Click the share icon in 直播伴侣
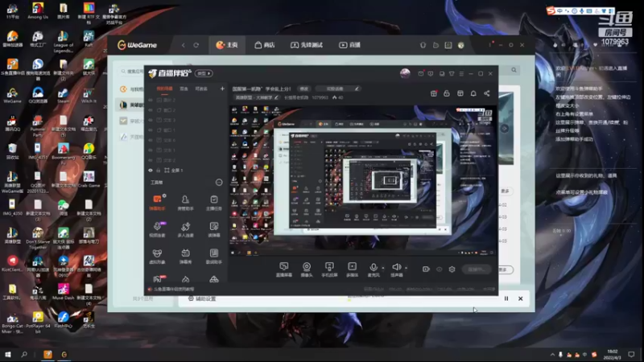The image size is (644, 362). [487, 93]
